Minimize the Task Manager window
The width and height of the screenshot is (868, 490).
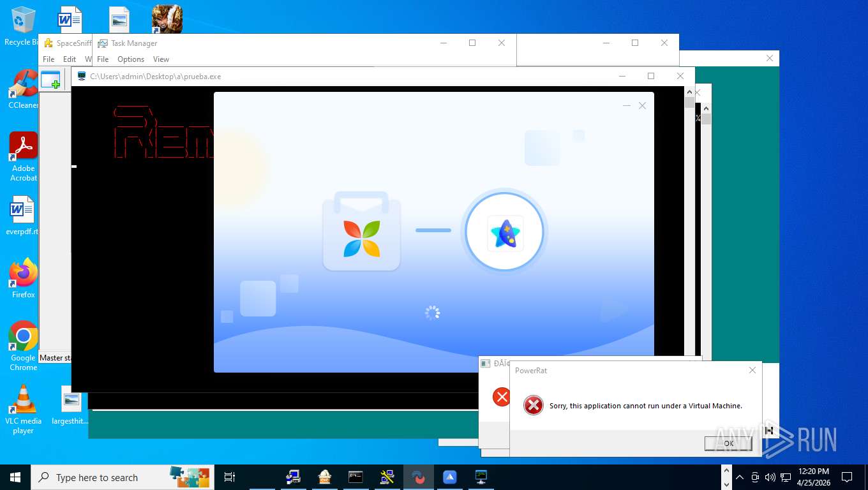point(444,43)
